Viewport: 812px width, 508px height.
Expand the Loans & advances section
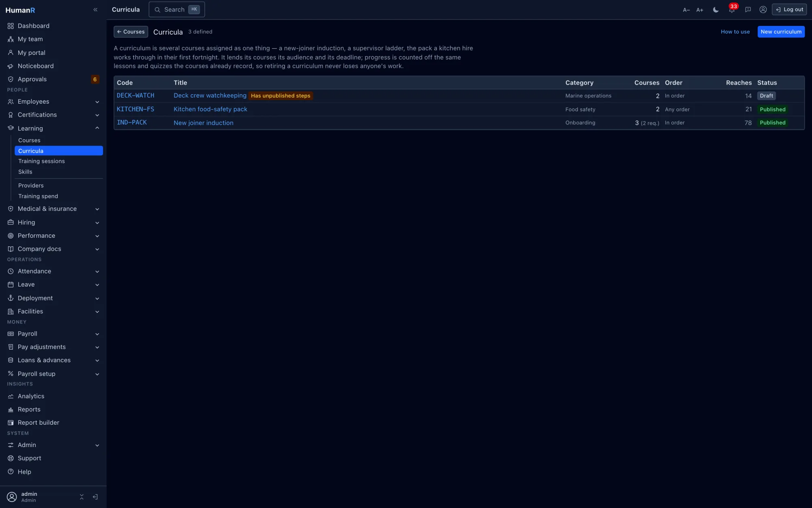(53, 360)
